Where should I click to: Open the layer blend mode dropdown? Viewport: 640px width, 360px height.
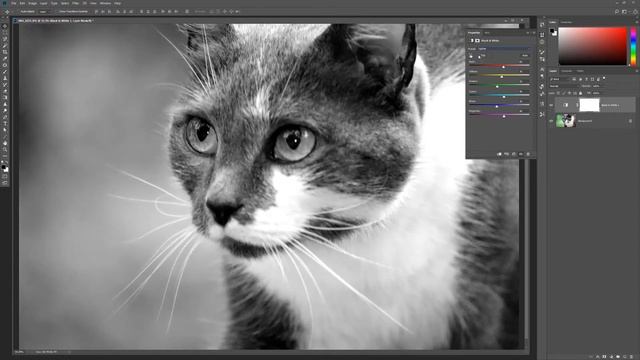pyautogui.click(x=564, y=86)
